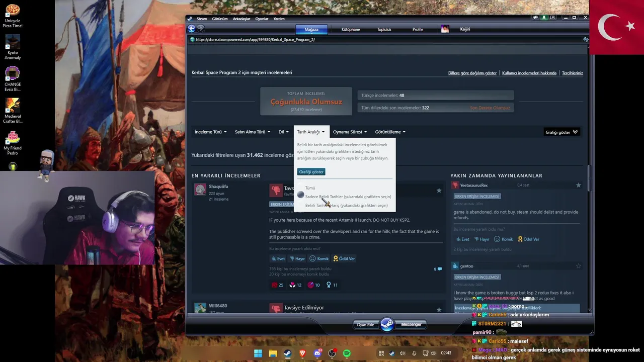Screen dimensions: 644x362
Task: Open Windows Start menu
Action: (x=258, y=353)
